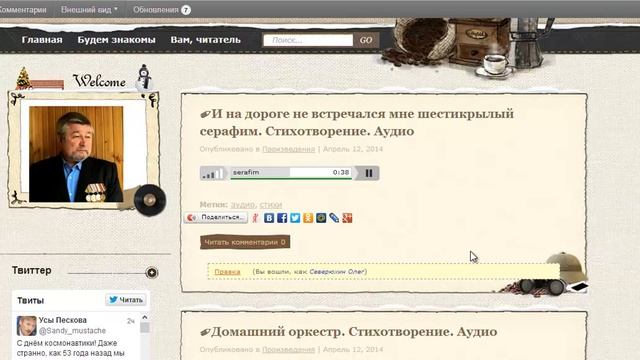
Task: Click the Правка edit link
Action: point(227,272)
